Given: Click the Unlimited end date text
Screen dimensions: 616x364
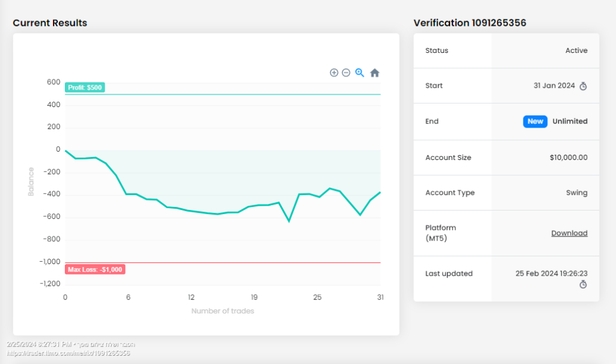Looking at the screenshot, I should point(570,122).
